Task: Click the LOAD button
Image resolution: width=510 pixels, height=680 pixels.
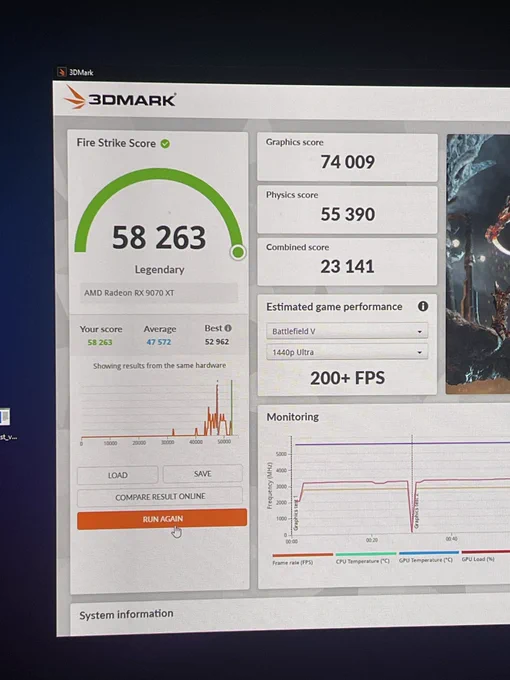Action: (118, 475)
